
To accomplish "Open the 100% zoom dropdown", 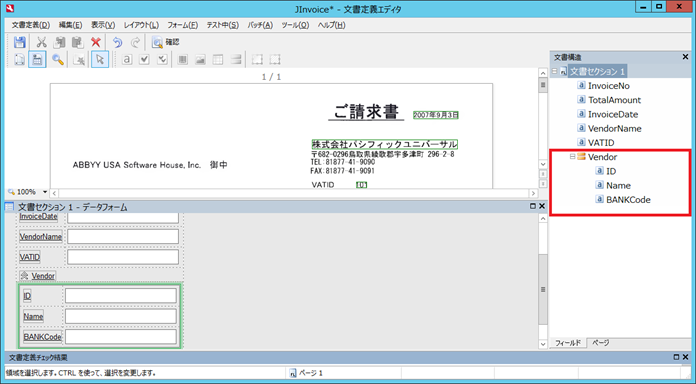I will (45, 192).
